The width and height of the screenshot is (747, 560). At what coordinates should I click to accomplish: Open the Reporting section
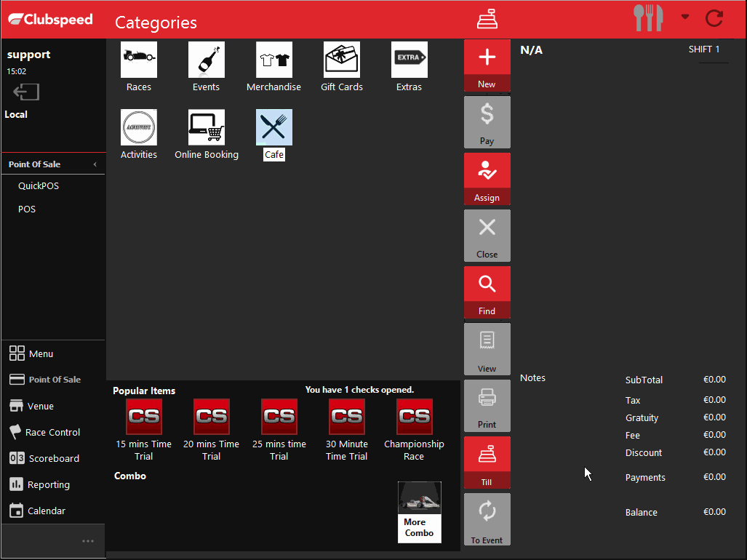pyautogui.click(x=39, y=484)
